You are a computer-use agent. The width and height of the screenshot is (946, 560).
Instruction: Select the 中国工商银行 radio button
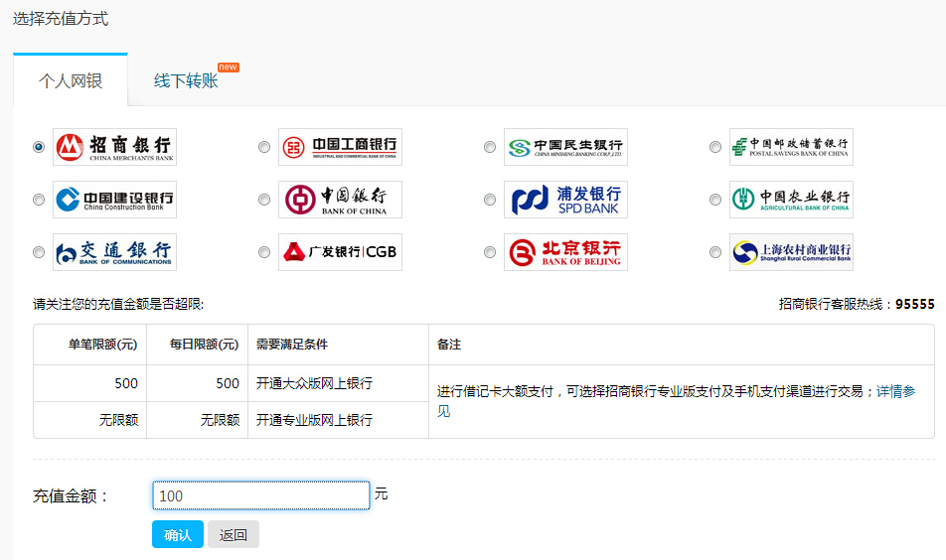[x=264, y=147]
